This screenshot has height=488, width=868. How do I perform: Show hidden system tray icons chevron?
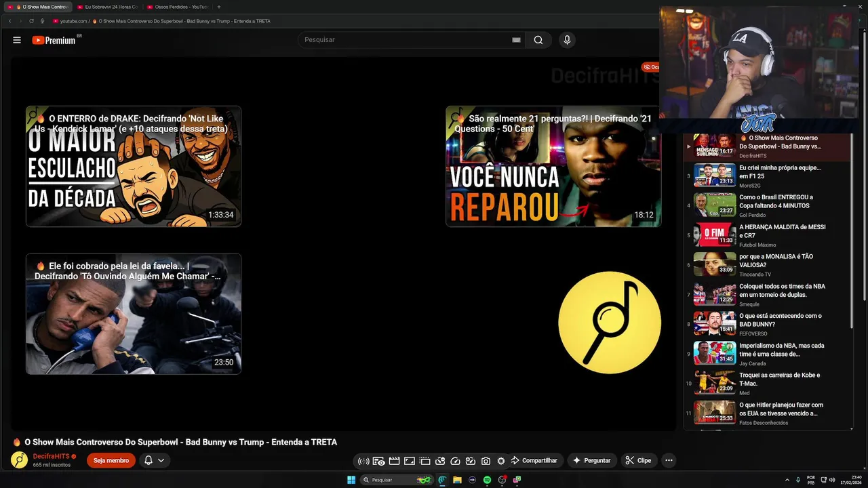[x=787, y=480]
